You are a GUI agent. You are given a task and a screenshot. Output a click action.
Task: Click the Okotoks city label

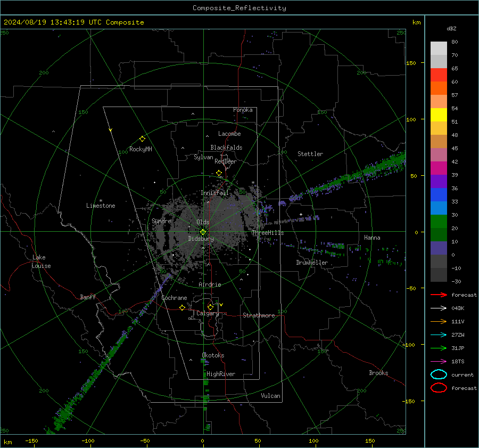pos(213,355)
